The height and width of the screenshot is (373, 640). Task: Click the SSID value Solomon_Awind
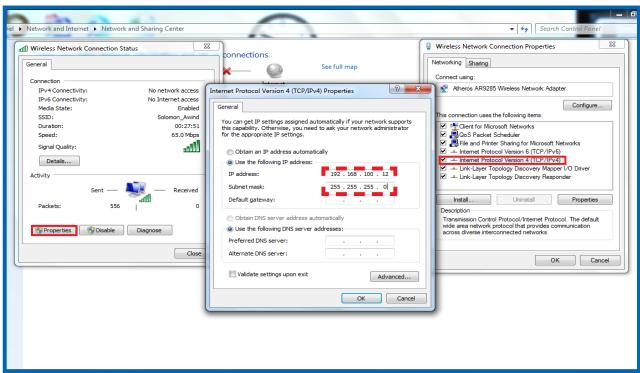point(178,117)
